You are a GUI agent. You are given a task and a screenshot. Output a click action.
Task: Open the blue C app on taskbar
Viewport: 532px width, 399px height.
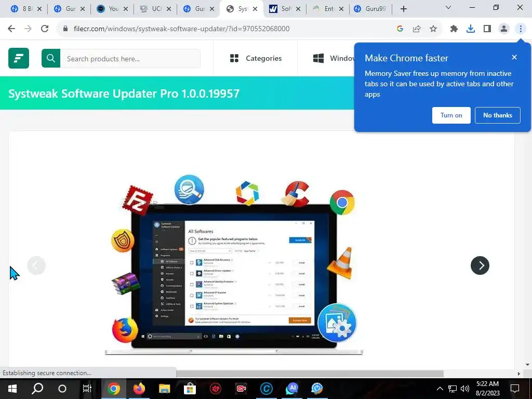click(267, 389)
